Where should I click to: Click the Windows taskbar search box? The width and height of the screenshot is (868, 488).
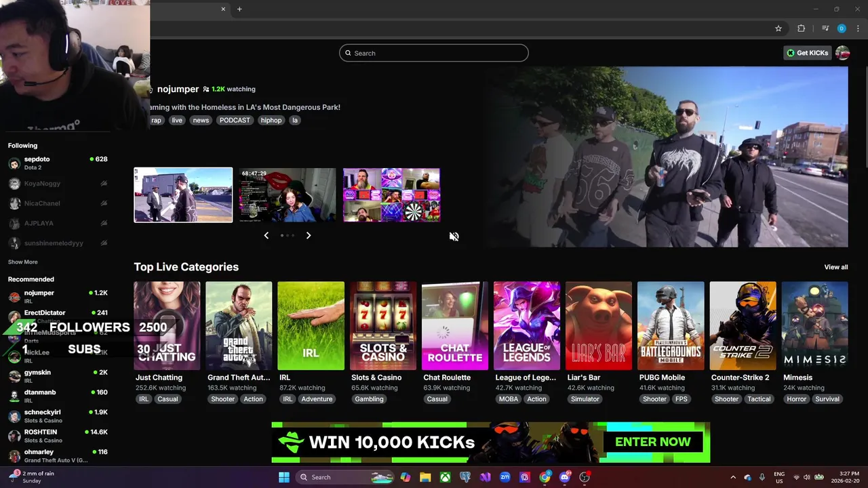click(346, 477)
